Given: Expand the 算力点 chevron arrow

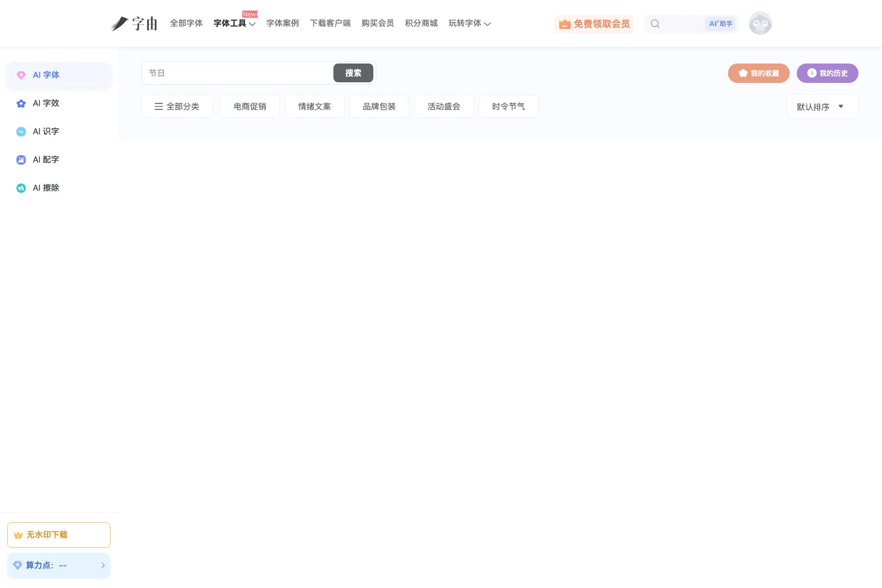Looking at the screenshot, I should click(x=103, y=566).
